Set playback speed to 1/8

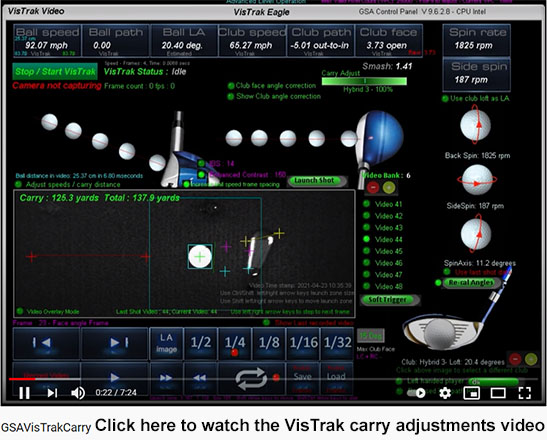(x=268, y=343)
